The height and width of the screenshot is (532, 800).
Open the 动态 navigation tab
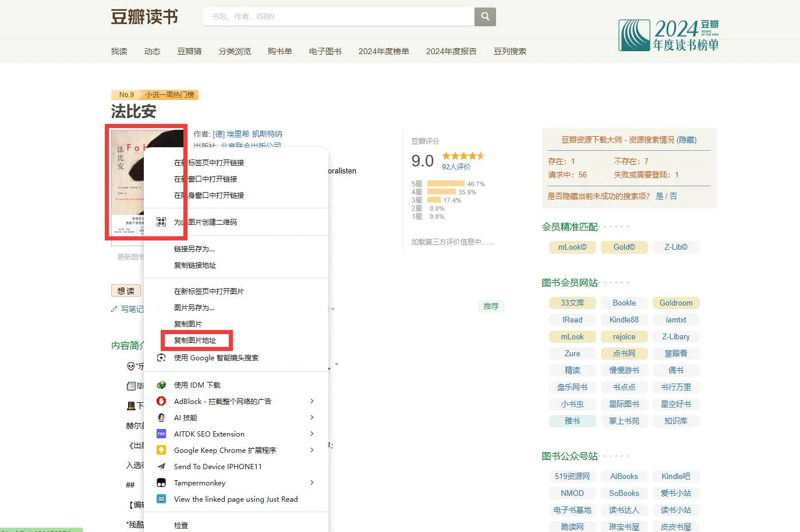153,51
